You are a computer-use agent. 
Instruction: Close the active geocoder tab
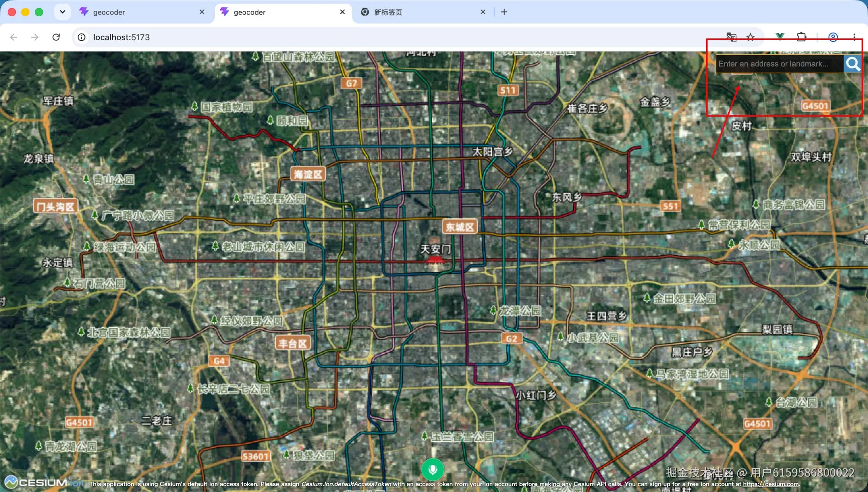[x=343, y=12]
